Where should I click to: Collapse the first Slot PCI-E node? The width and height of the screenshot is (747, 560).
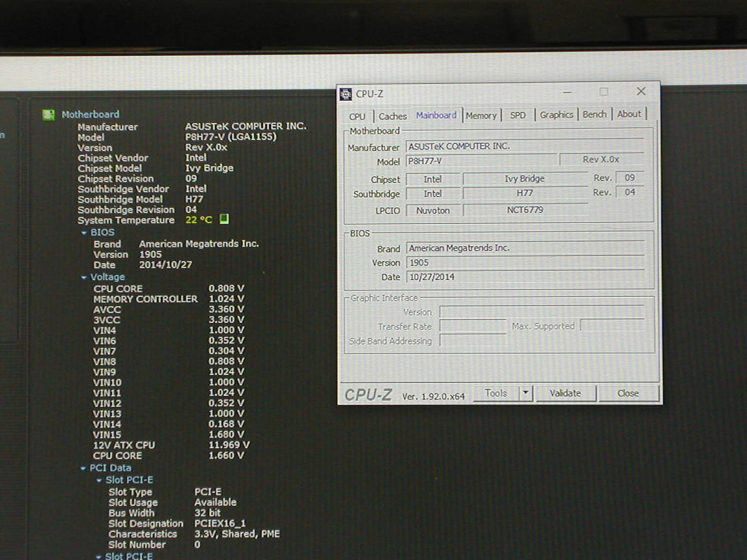click(99, 480)
